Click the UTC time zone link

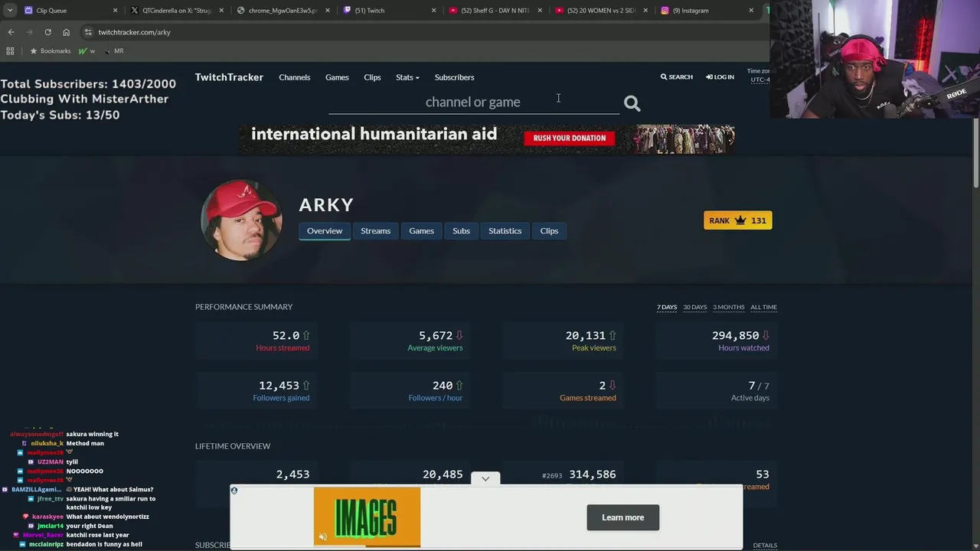tap(759, 80)
